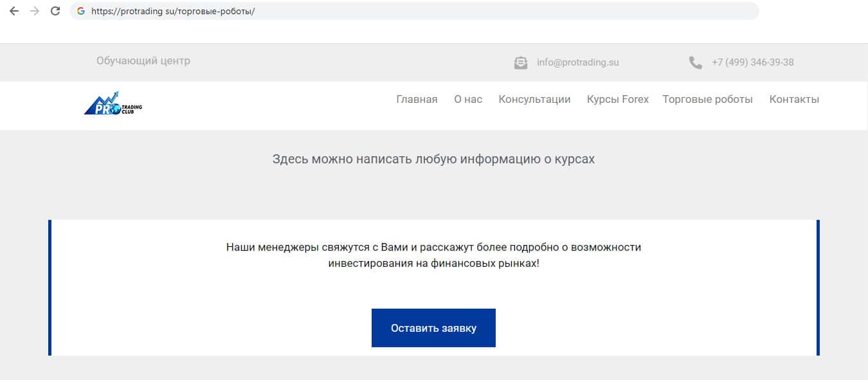Viewport: 868px width, 380px height.
Task: Open the 'О нас' page
Action: (x=468, y=99)
